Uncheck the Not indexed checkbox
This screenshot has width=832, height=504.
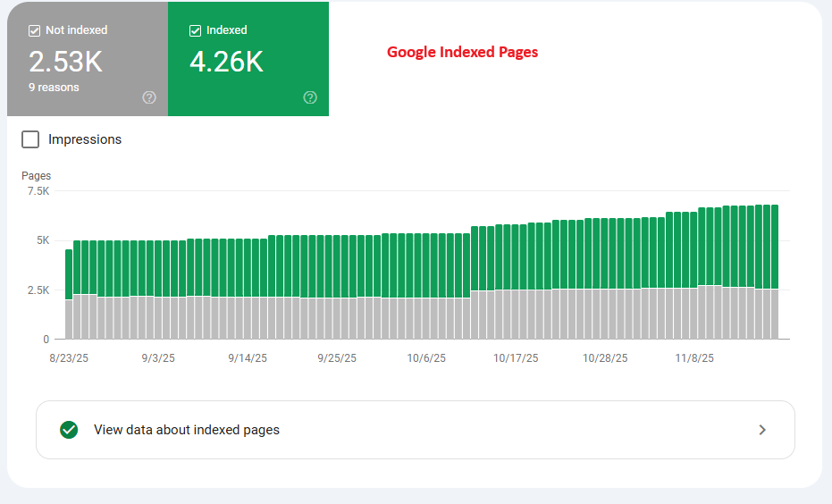34,30
